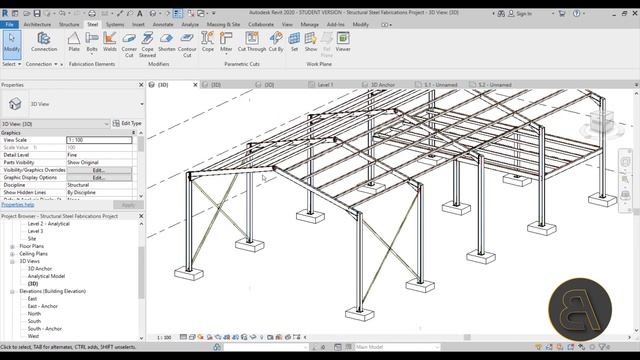Select the Plate fabrication tool
Viewport: 640px width, 360px height.
(x=74, y=42)
